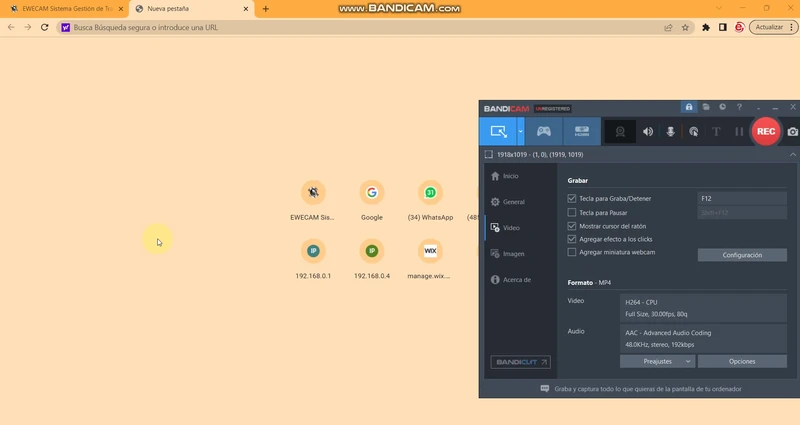Click the red profile avatar icon

[x=739, y=28]
